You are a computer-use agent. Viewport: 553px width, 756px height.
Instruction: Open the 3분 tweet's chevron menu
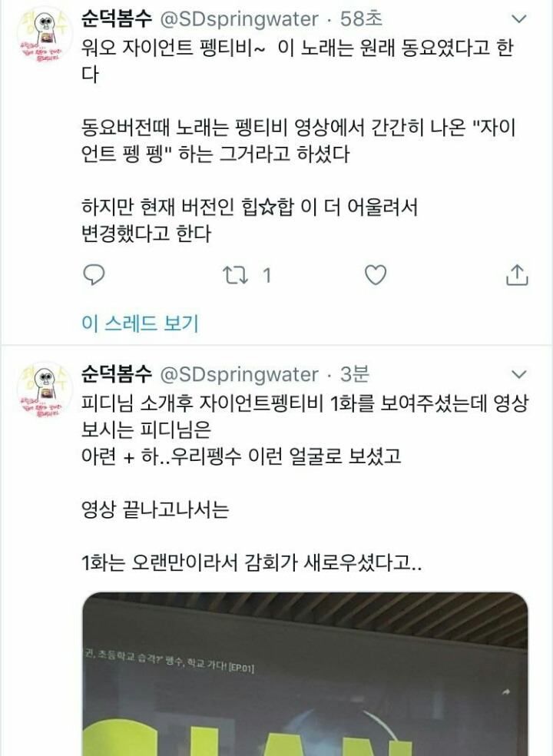point(518,375)
